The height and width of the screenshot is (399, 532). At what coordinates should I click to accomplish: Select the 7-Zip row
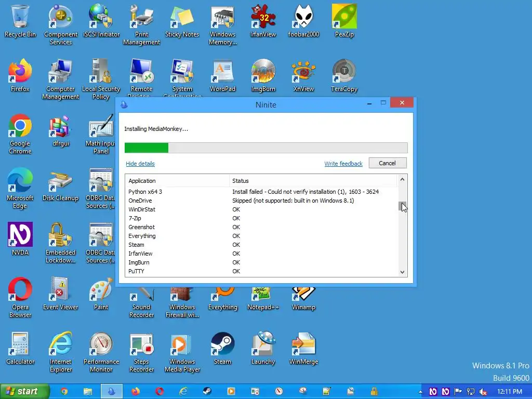(x=261, y=218)
